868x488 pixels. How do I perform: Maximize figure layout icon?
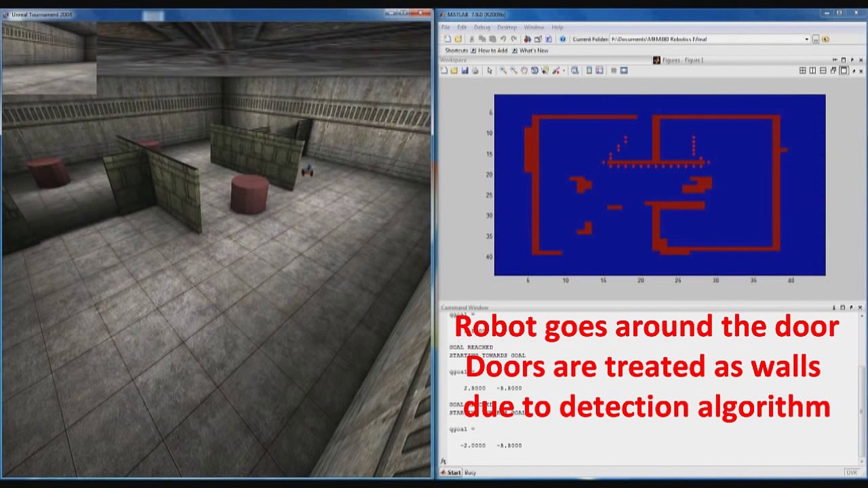pos(844,70)
